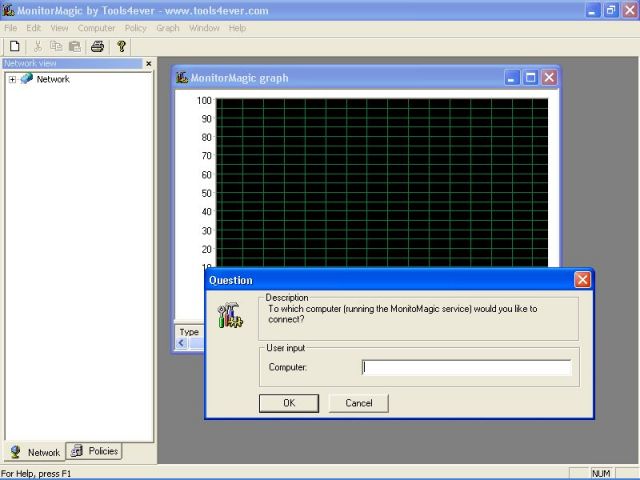This screenshot has height=480, width=640.
Task: Click the Copy toolbar icon
Action: (x=56, y=46)
